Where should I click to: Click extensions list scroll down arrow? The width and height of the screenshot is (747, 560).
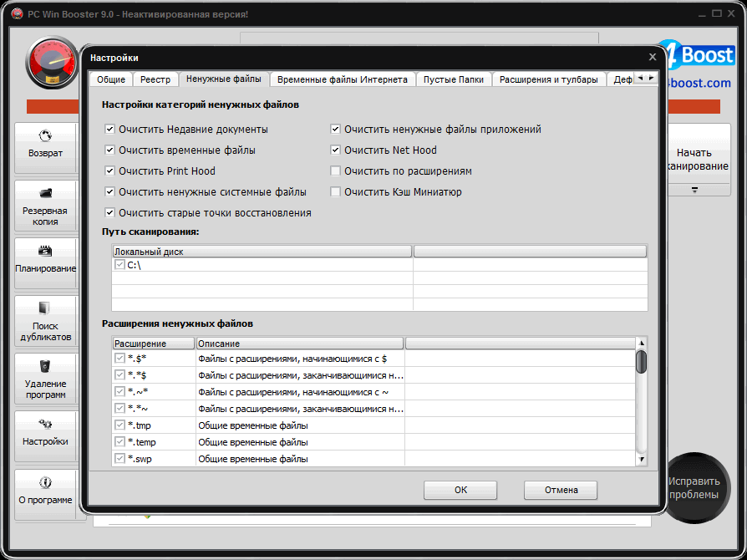(x=641, y=460)
